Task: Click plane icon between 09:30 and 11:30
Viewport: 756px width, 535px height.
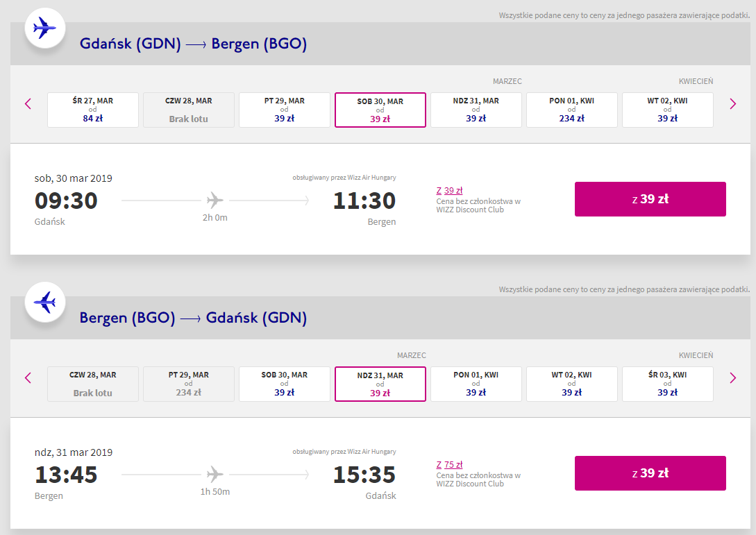Action: pyautogui.click(x=215, y=201)
